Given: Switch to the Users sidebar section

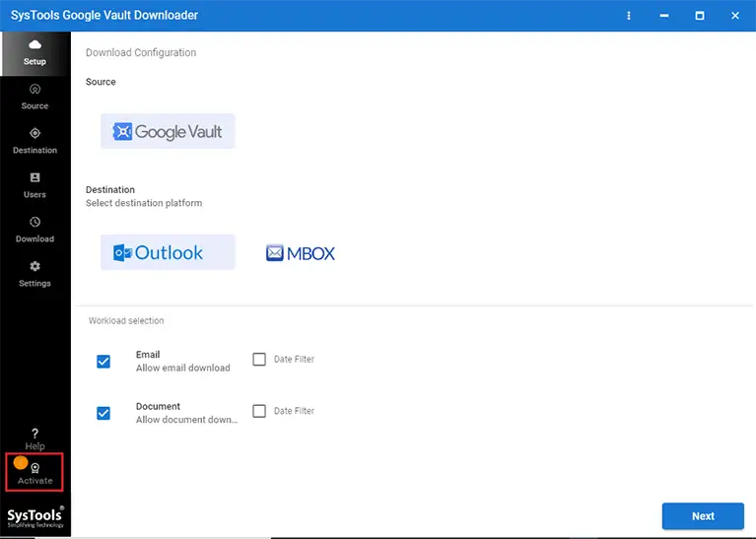Looking at the screenshot, I should tap(34, 185).
